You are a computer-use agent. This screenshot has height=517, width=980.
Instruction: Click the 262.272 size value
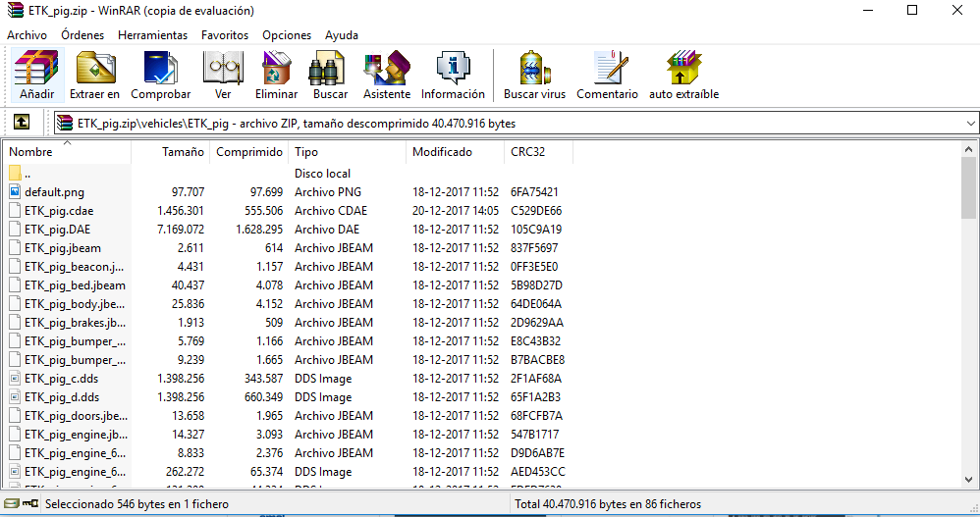[185, 472]
